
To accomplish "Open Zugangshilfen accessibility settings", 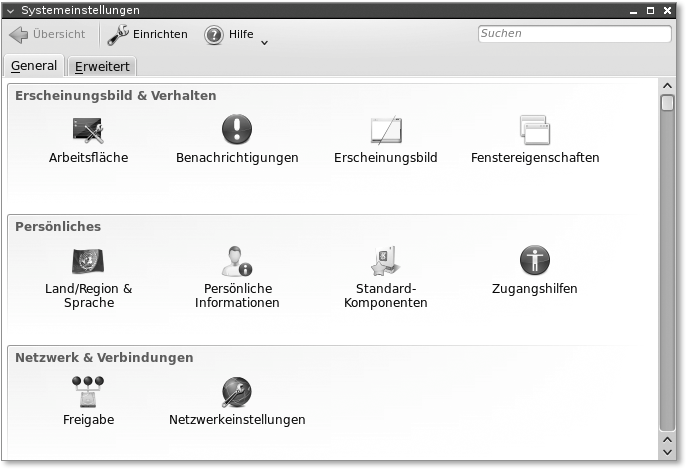I will coord(535,262).
